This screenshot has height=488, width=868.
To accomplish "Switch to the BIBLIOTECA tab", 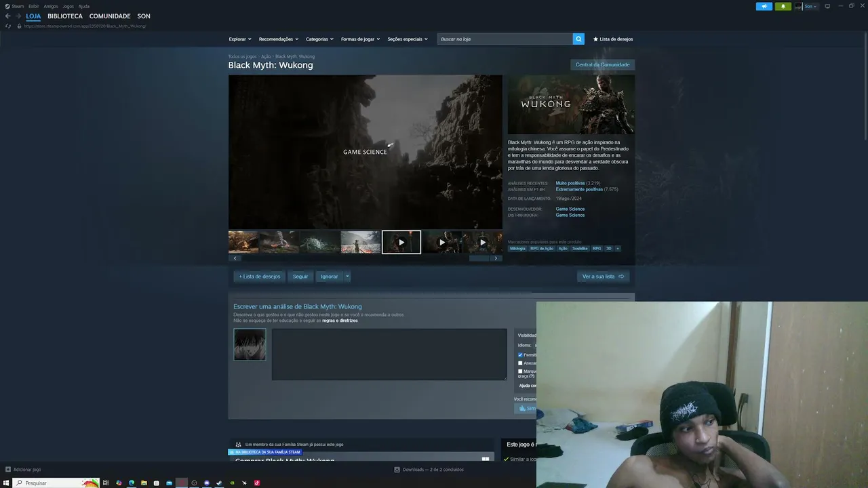I will (x=65, y=16).
